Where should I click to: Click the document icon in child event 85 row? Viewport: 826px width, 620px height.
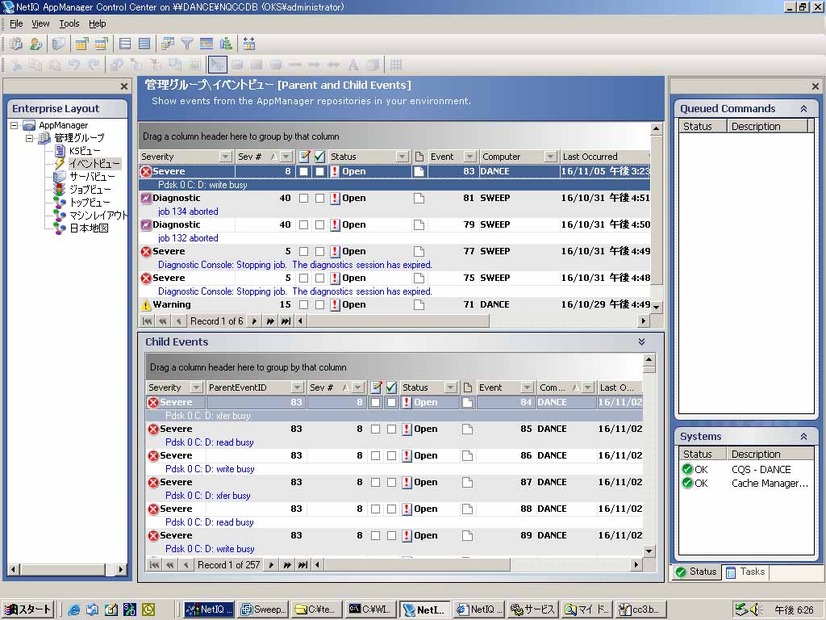click(x=467, y=429)
